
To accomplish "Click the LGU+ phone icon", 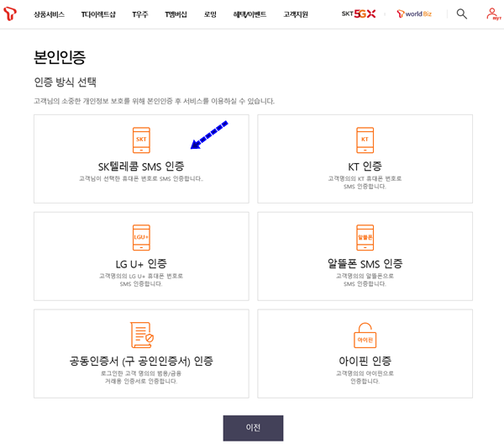I will tap(141, 237).
